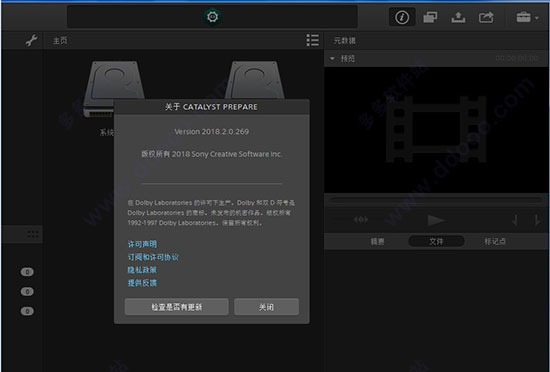
Task: Click the preview timeline scrub bar
Action: (436, 201)
